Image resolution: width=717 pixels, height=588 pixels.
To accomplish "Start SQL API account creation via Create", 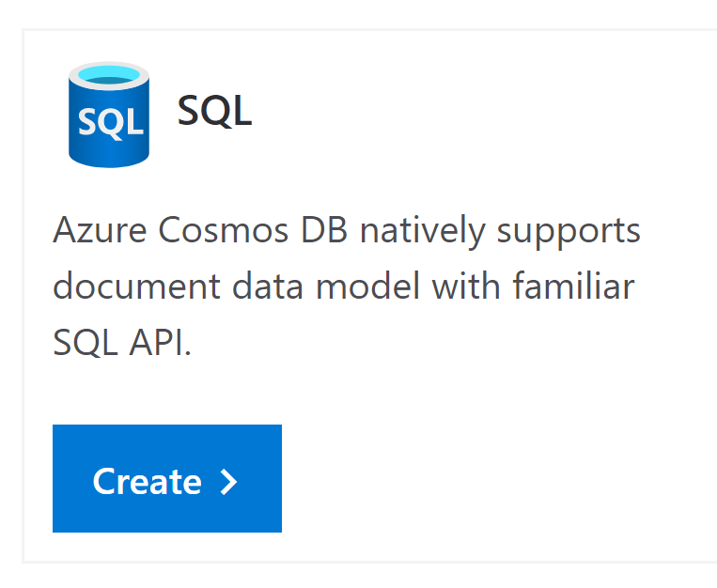I will pos(166,478).
